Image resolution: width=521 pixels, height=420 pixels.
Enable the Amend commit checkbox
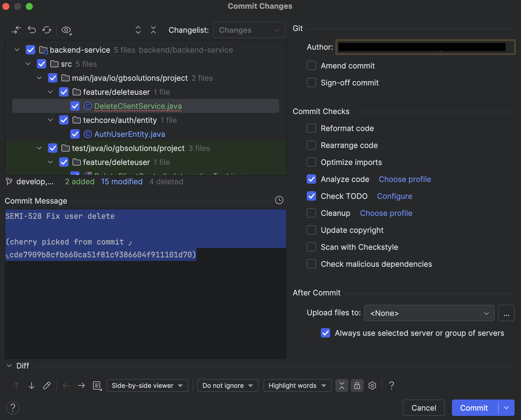(311, 66)
